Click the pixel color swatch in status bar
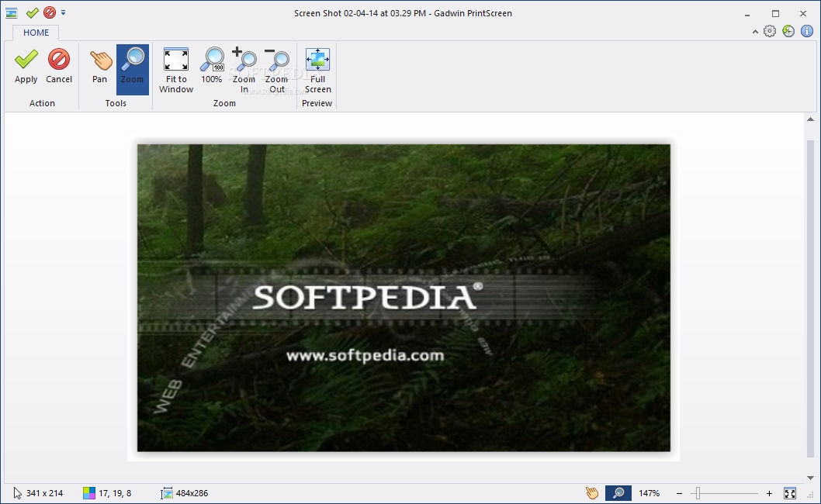Image resolution: width=821 pixels, height=504 pixels. click(89, 493)
